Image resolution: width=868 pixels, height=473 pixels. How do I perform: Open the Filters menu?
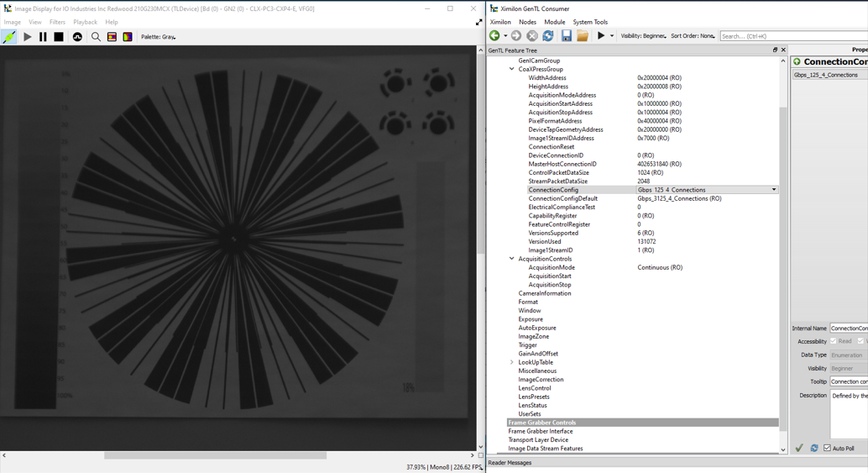tap(57, 22)
